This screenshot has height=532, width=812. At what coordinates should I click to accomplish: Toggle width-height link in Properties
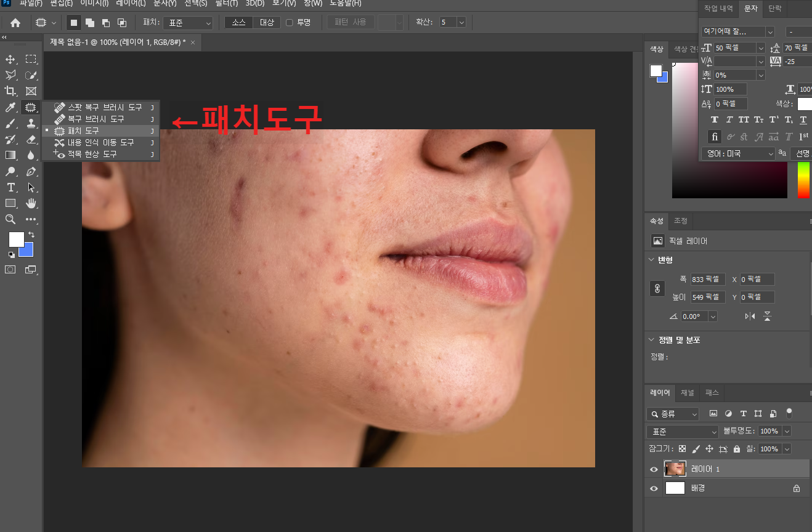(657, 288)
